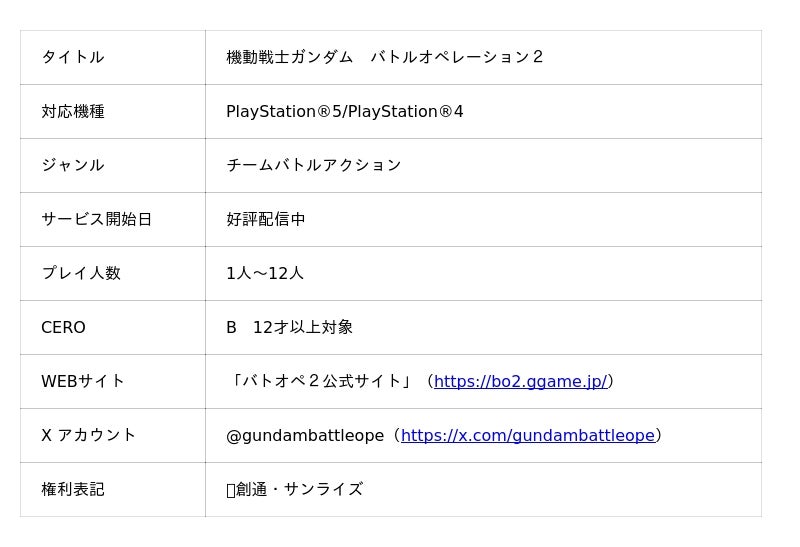This screenshot has height=547, width=800.
Task: Click the WEBサイト label cell
Action: (x=83, y=381)
